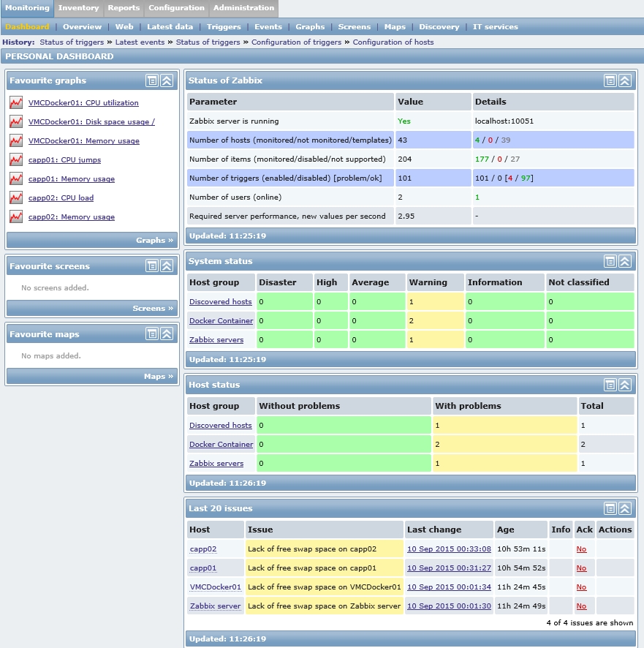The image size is (644, 648).
Task: Open the Events submenu item
Action: tap(268, 27)
